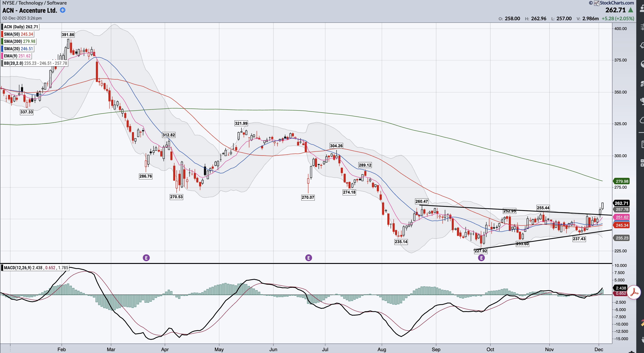This screenshot has width=644, height=353.
Task: Click the blue SMA(20) legend color swatch
Action: coord(2,49)
